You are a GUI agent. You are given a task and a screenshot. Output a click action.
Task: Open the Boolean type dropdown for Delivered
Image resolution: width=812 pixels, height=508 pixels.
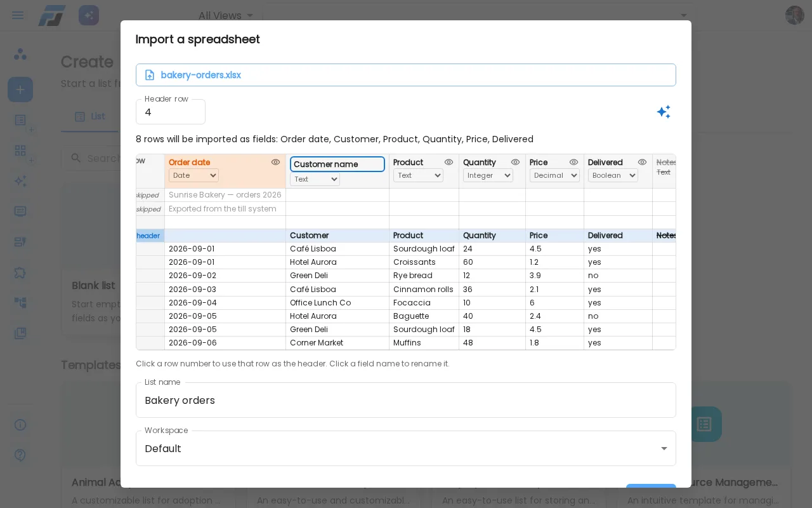[613, 175]
